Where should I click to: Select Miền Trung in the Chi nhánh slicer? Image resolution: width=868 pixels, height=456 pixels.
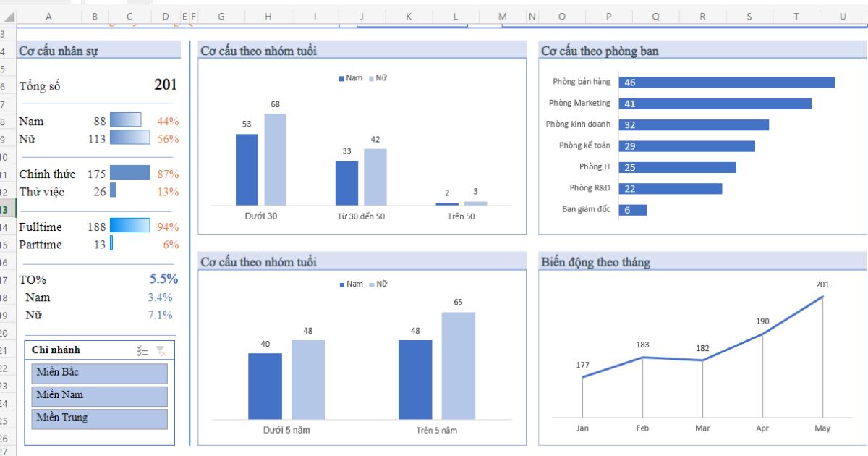(x=99, y=418)
